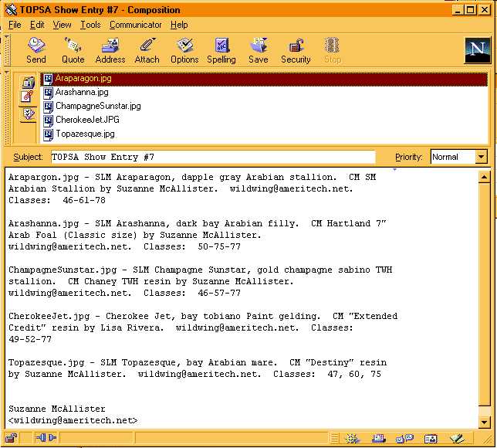
Task: Open the Address picker from toolbar
Action: pos(110,51)
